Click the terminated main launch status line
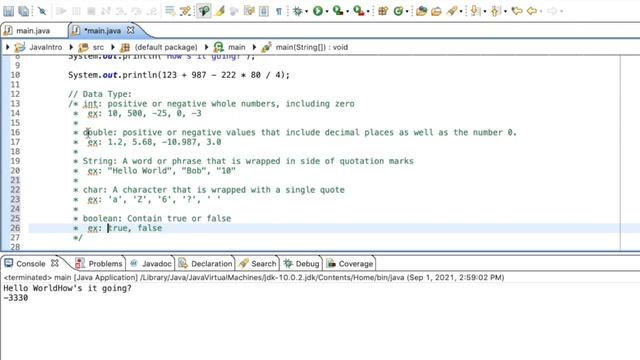This screenshot has width=640, height=360. click(x=254, y=278)
